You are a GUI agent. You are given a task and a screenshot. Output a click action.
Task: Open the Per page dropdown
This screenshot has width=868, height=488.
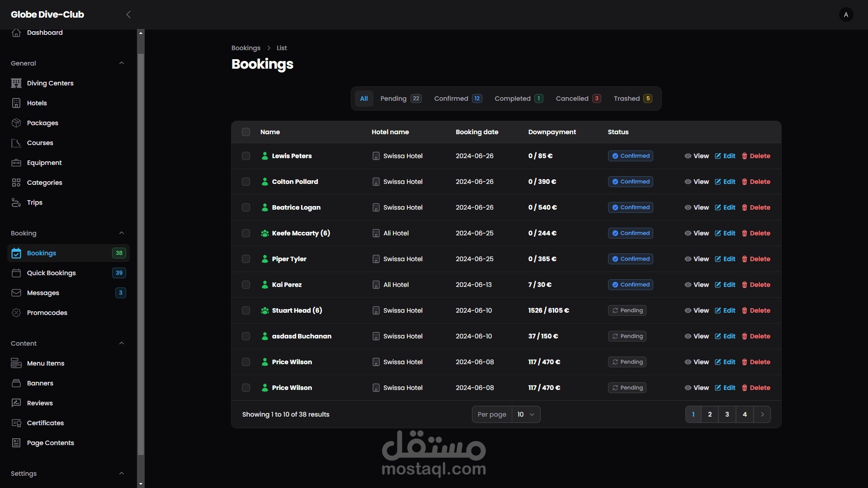tap(526, 414)
